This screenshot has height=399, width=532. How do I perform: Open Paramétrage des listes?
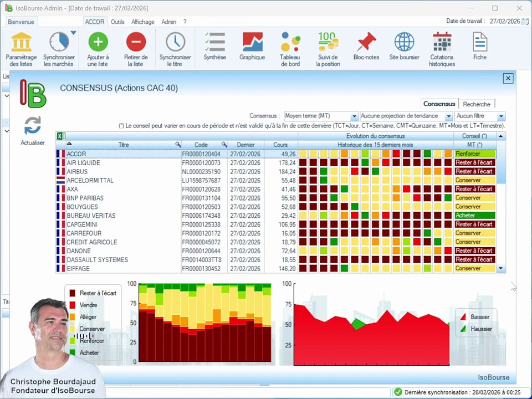click(21, 42)
